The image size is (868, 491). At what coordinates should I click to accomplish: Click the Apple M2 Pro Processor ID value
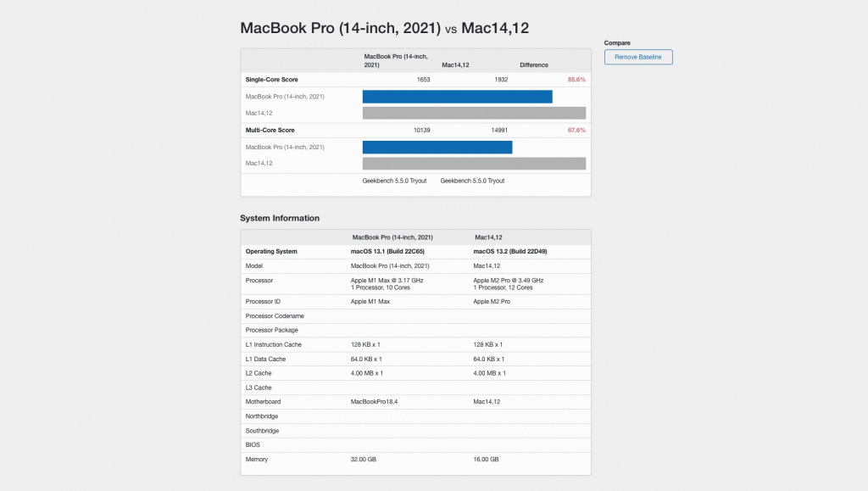click(492, 301)
